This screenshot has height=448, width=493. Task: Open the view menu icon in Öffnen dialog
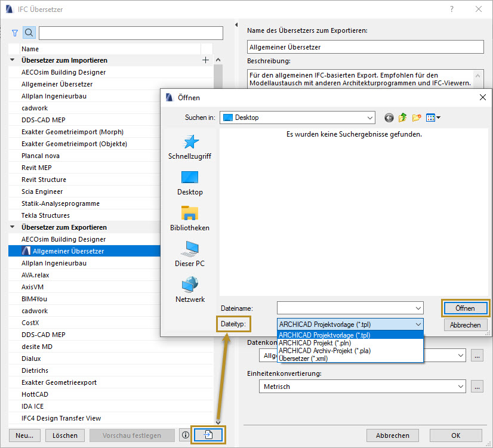433,118
